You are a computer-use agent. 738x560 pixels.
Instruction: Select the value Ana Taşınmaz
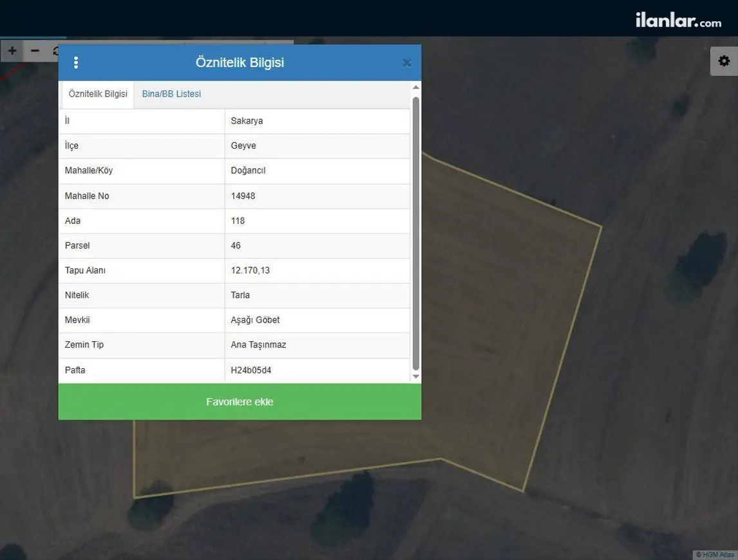click(x=258, y=345)
